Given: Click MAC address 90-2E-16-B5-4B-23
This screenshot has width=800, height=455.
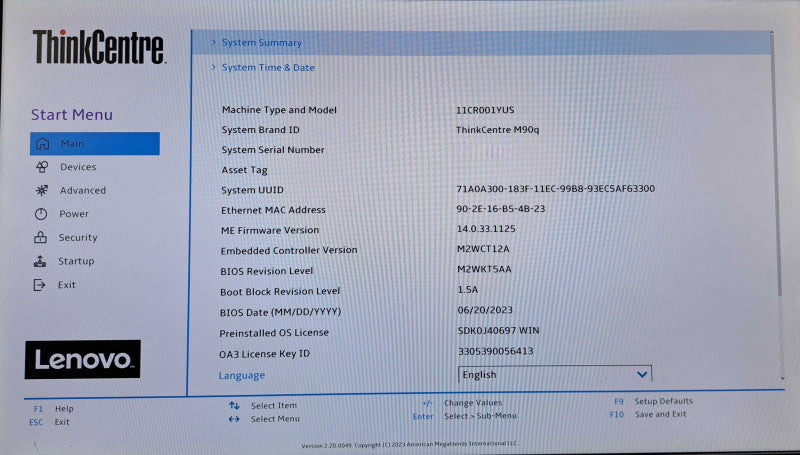Looking at the screenshot, I should [x=501, y=209].
